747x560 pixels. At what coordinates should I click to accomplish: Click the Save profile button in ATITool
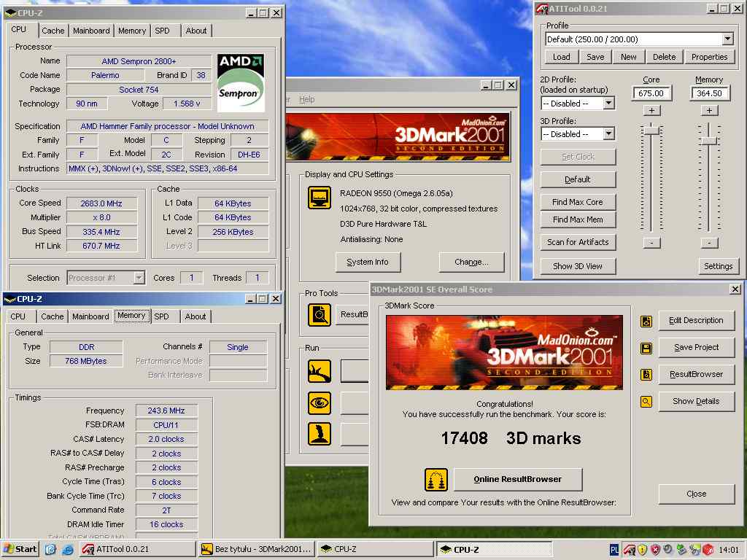595,57
